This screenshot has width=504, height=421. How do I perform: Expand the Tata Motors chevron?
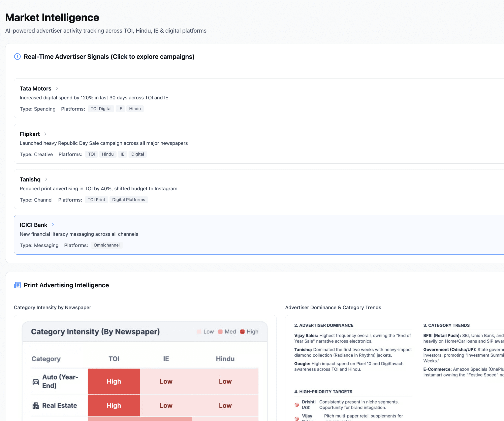(57, 88)
